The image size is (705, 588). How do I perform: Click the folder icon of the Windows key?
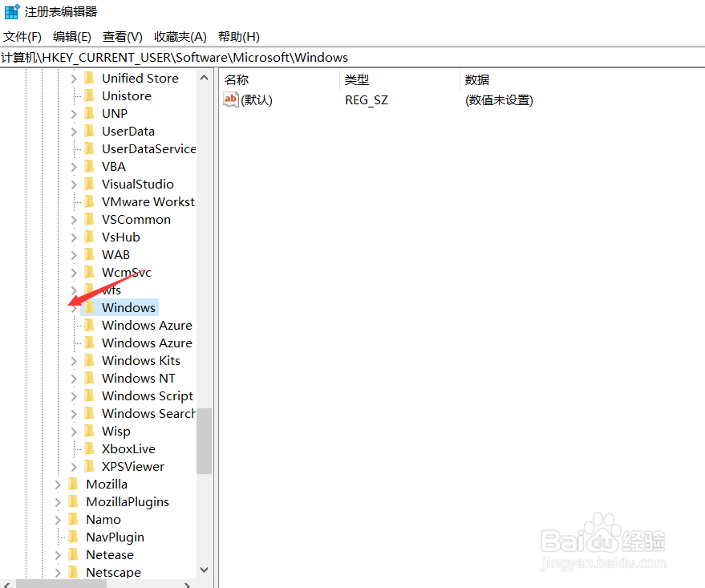click(x=88, y=307)
